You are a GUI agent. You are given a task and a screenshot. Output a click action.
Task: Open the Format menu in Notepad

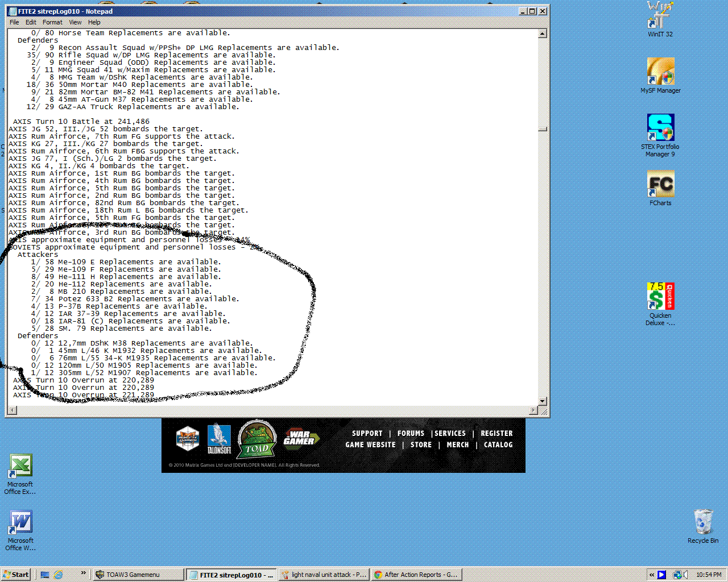point(52,22)
